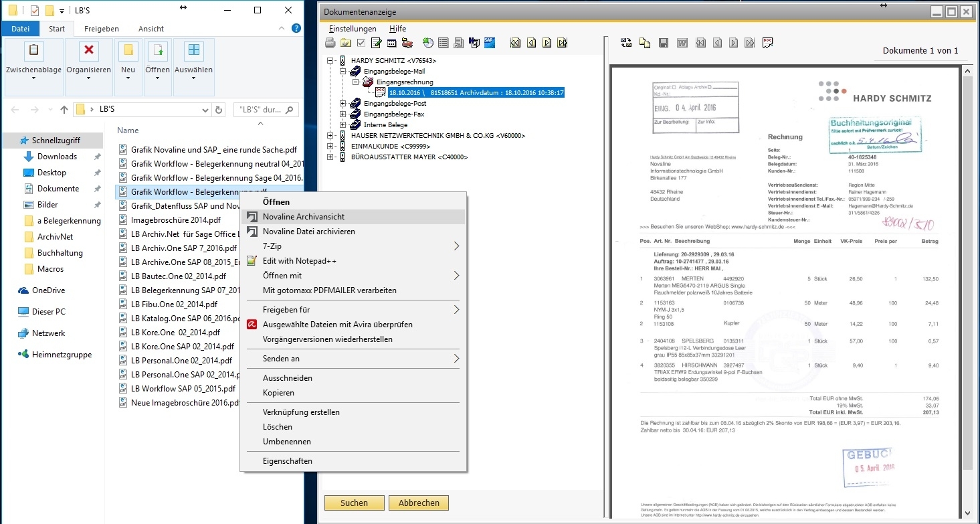Open the Datei tab in Explorer
The width and height of the screenshot is (980, 524).
[x=21, y=29]
